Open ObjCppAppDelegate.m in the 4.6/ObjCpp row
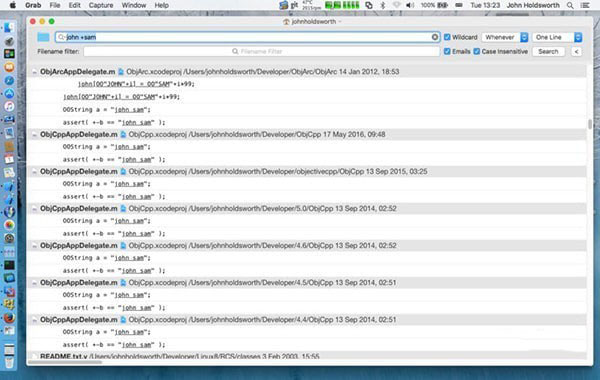 (78, 245)
